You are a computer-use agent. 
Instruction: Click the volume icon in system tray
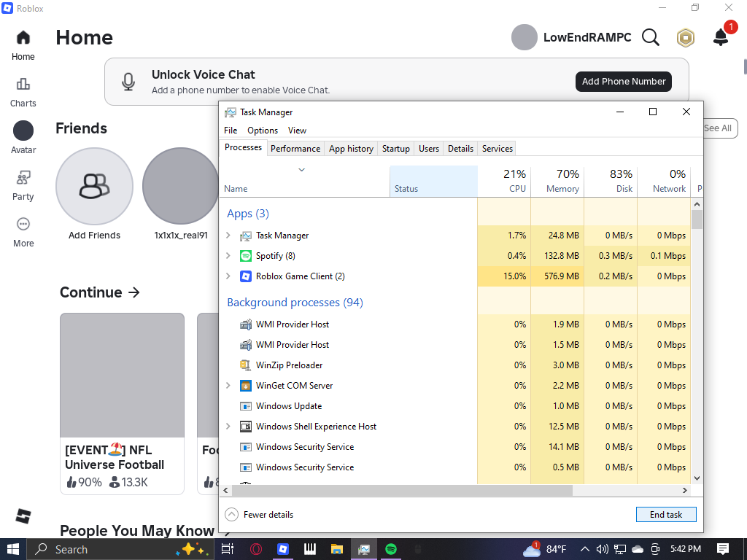click(x=602, y=549)
